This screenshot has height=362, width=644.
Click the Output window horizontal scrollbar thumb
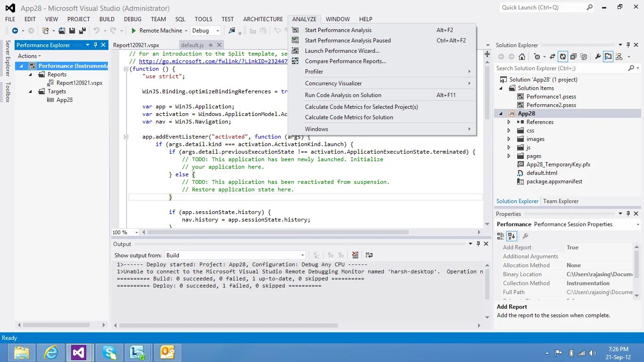tap(229, 325)
